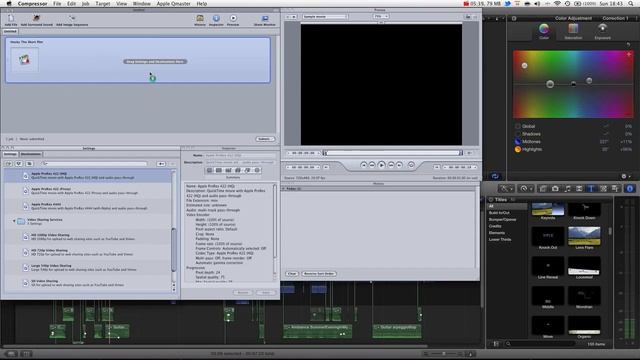Open the File menu

[x=57, y=4]
